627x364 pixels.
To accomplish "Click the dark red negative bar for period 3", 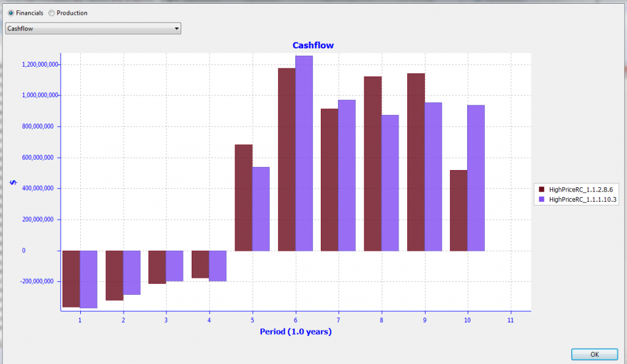I will [x=157, y=267].
